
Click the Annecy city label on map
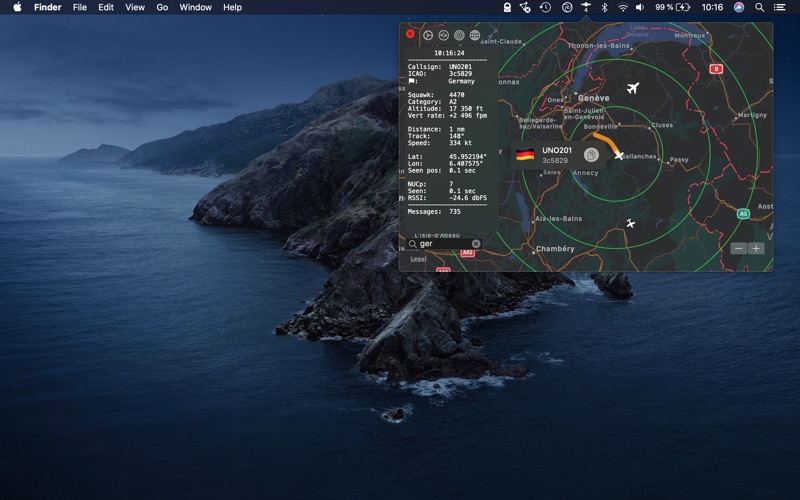pyautogui.click(x=585, y=173)
